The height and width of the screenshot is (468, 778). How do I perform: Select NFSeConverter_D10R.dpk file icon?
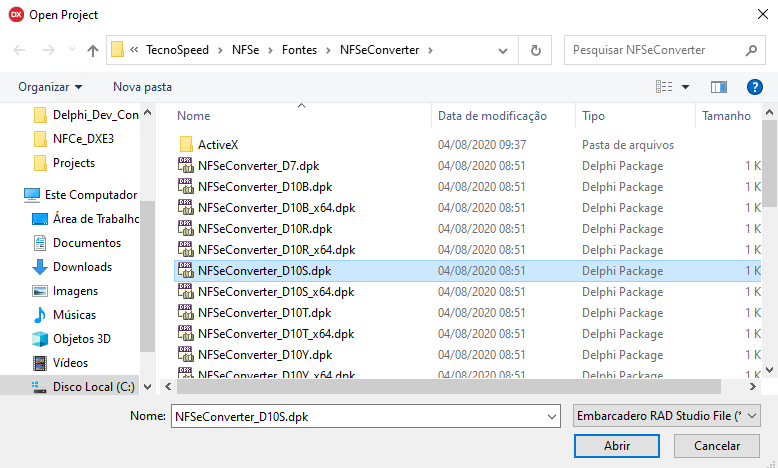pos(186,228)
